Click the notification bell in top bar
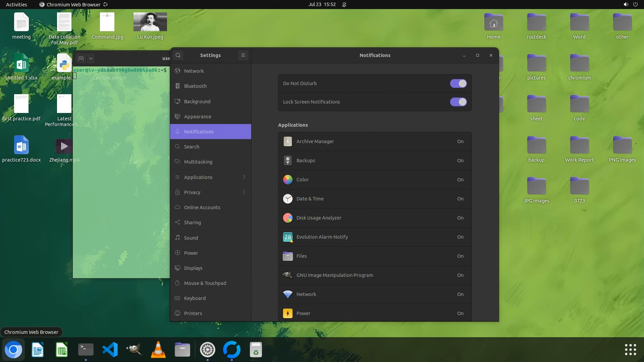 [344, 4]
